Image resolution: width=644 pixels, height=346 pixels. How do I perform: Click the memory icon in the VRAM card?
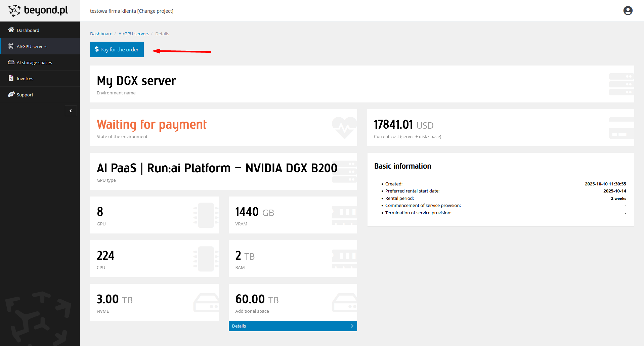(x=344, y=215)
